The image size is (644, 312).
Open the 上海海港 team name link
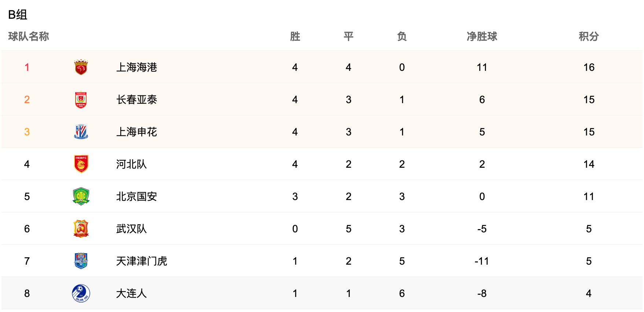coord(136,67)
